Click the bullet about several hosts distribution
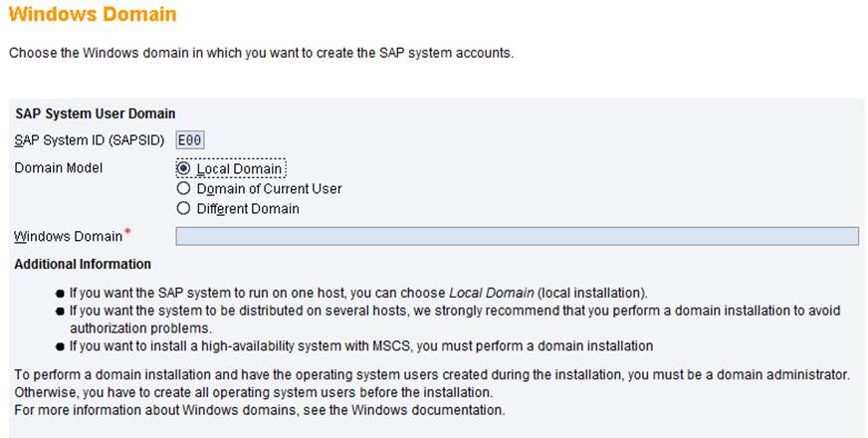 tap(455, 319)
